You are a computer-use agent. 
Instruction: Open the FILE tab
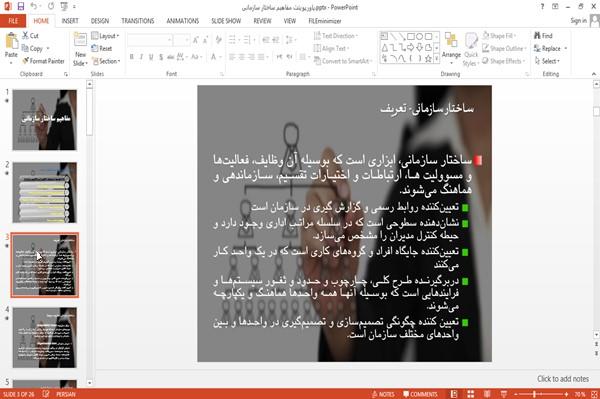13,21
